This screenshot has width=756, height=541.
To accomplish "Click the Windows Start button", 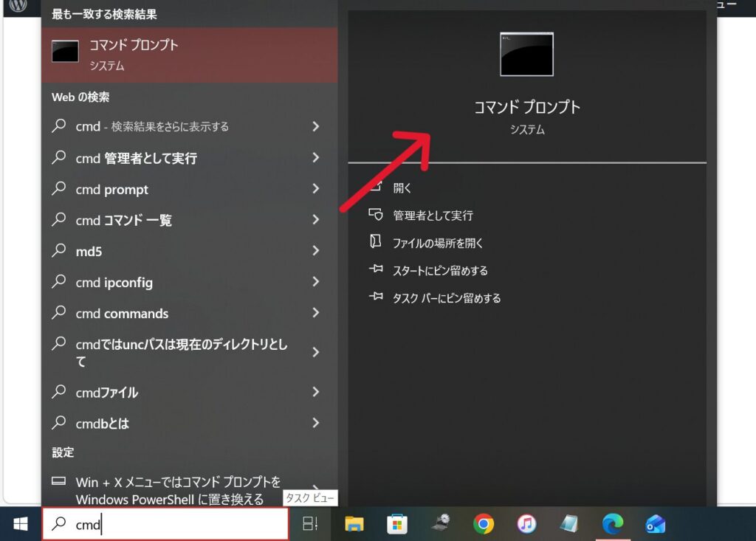I will click(20, 524).
